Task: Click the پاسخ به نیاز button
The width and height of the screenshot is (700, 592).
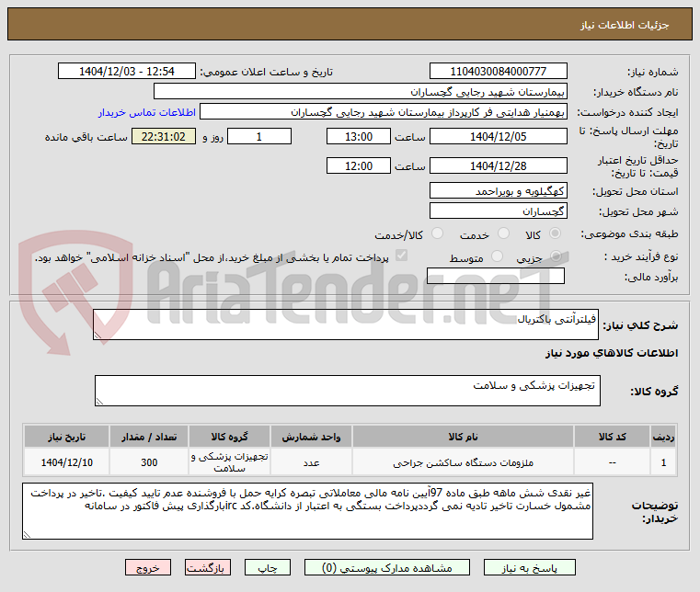Action: 530,567
